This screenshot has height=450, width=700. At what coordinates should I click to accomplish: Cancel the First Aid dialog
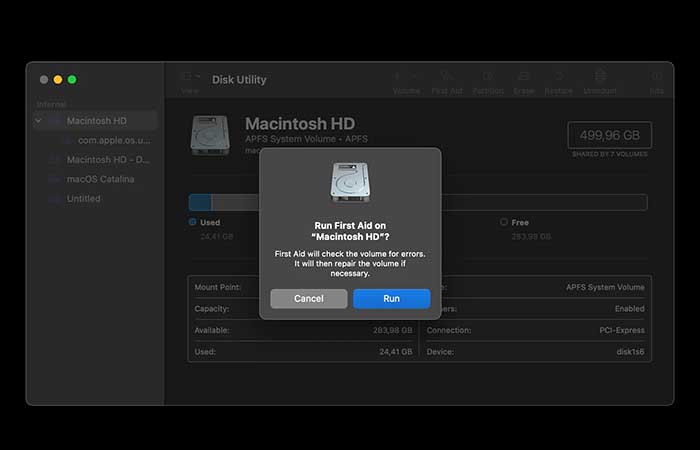(x=308, y=299)
